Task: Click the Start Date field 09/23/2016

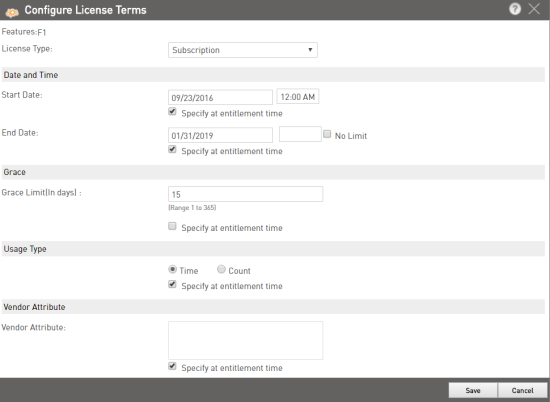Action: (x=220, y=98)
